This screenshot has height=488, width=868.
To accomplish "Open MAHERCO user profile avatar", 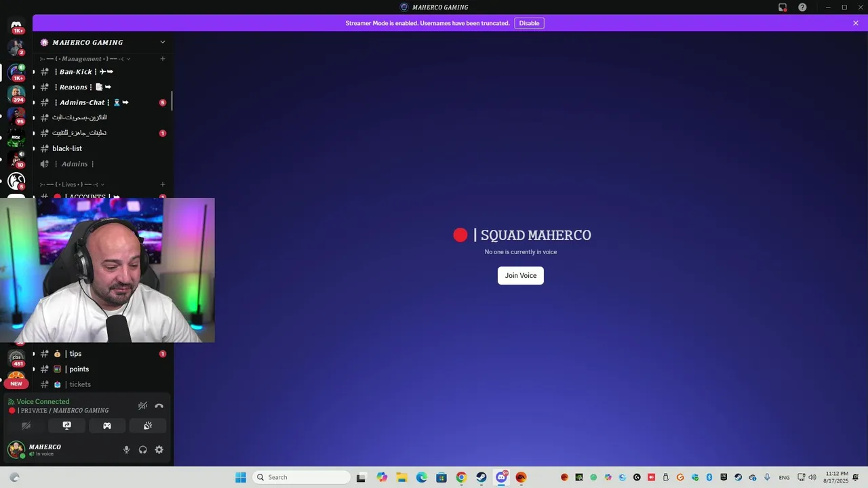I will coord(16,449).
